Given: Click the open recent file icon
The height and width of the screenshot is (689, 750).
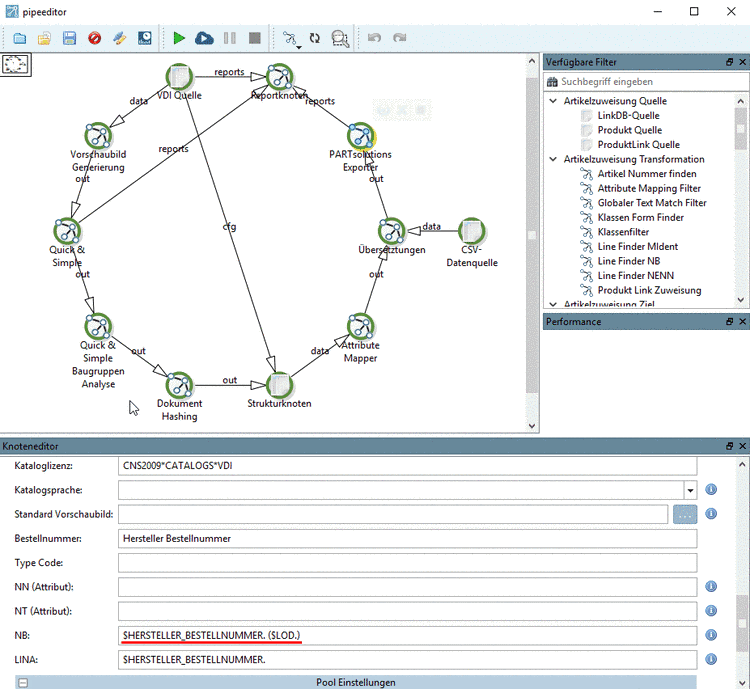Looking at the screenshot, I should 44,38.
